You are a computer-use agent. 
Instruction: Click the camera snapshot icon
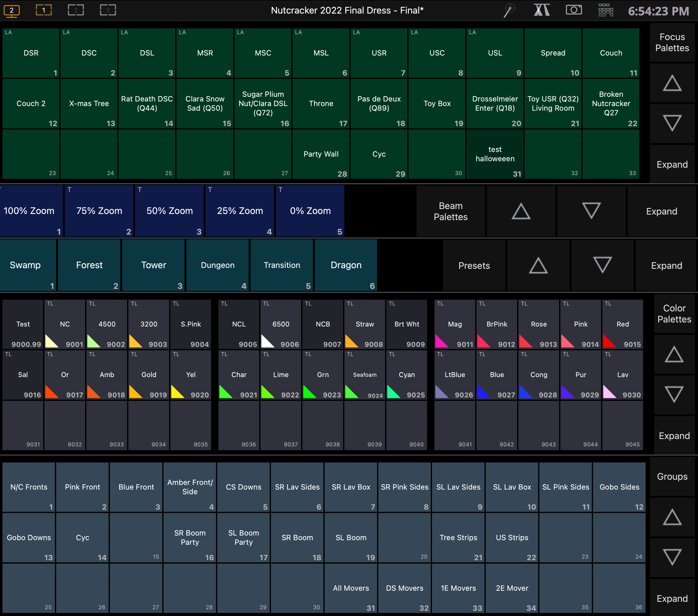tap(574, 10)
